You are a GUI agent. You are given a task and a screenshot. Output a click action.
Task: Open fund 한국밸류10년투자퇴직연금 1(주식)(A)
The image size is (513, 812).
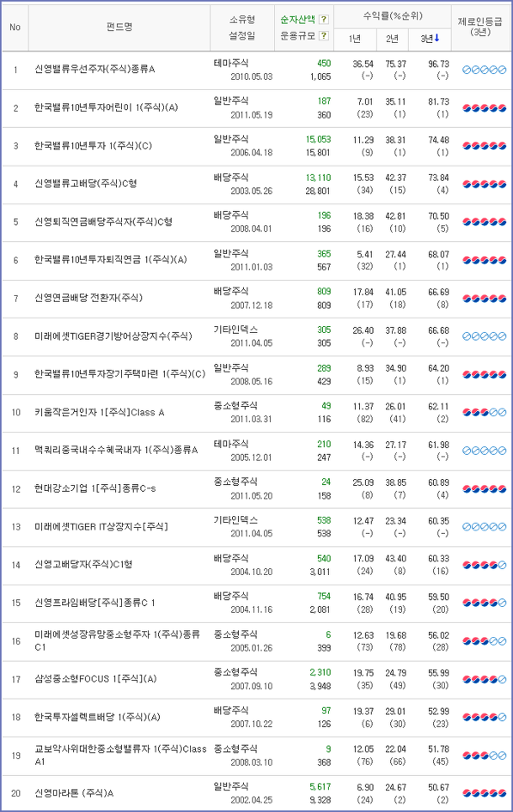pos(110,260)
